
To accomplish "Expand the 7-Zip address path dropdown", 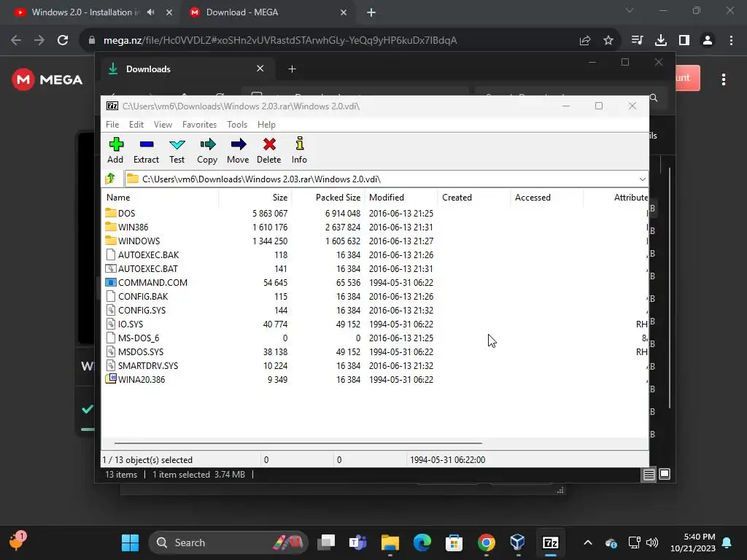I will click(x=642, y=179).
